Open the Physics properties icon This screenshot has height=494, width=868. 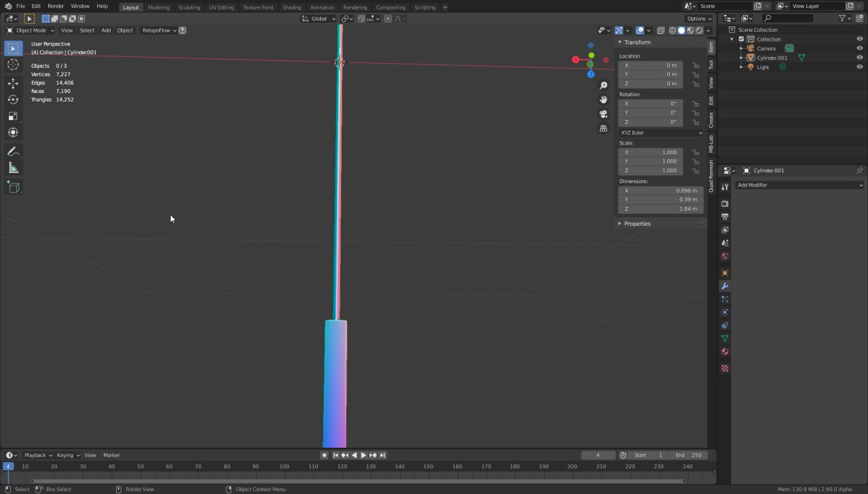[x=725, y=312]
